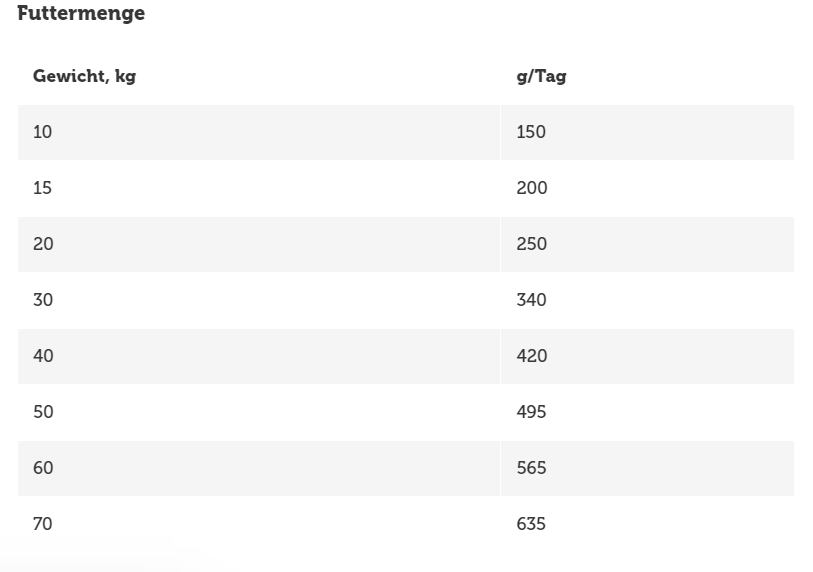The height and width of the screenshot is (572, 813).
Task: Choose the 50 kg weight cell
Action: [x=43, y=412]
